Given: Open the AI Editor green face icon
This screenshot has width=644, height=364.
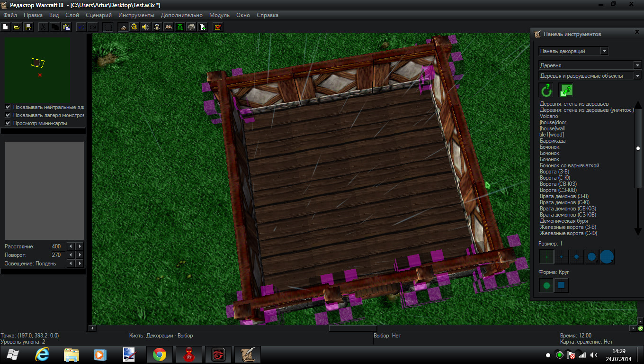Looking at the screenshot, I should point(180,27).
